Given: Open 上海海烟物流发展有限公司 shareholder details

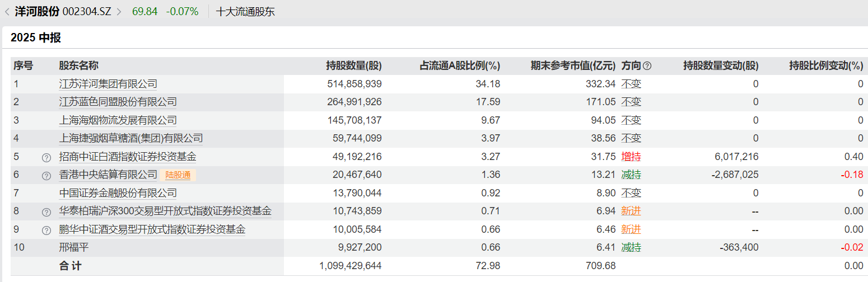Looking at the screenshot, I should tap(118, 120).
